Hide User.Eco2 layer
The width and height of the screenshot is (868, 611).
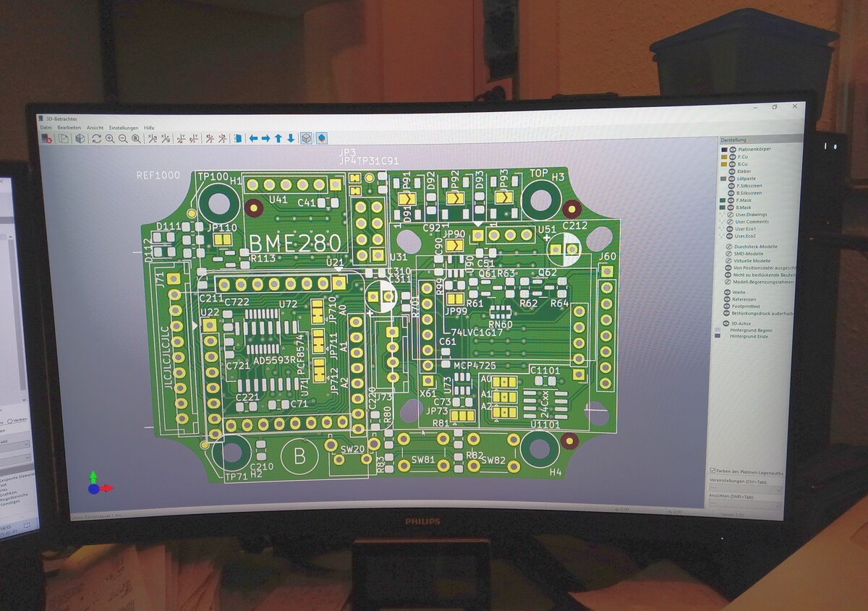729,236
